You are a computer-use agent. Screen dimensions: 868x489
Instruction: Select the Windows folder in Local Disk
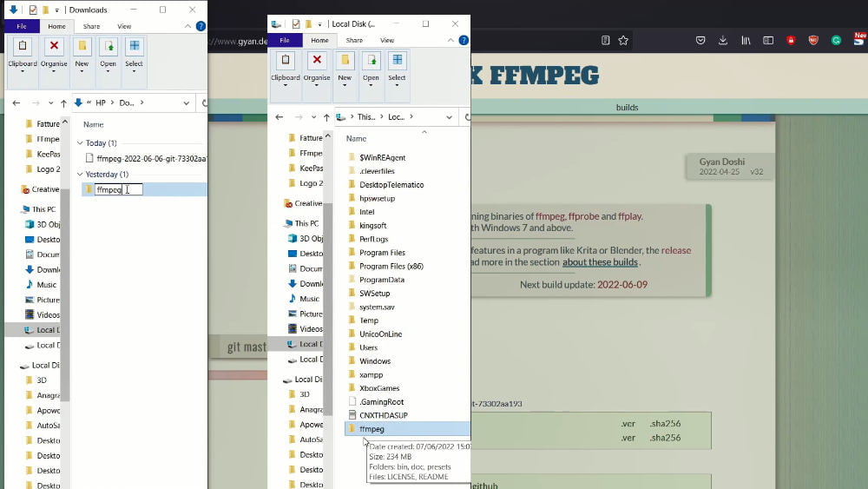pyautogui.click(x=375, y=361)
